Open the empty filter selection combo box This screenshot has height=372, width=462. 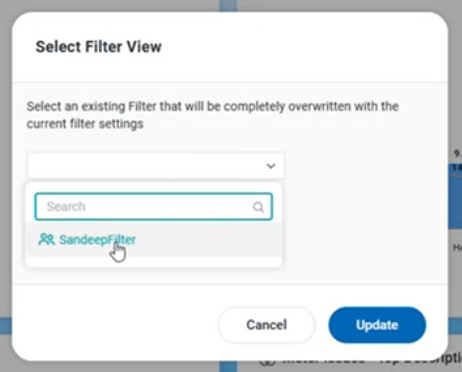click(156, 165)
